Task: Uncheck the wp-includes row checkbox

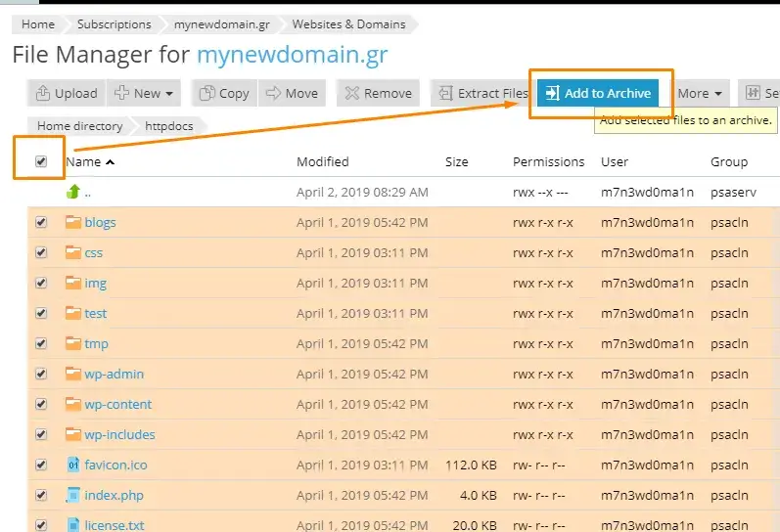Action: [x=41, y=434]
